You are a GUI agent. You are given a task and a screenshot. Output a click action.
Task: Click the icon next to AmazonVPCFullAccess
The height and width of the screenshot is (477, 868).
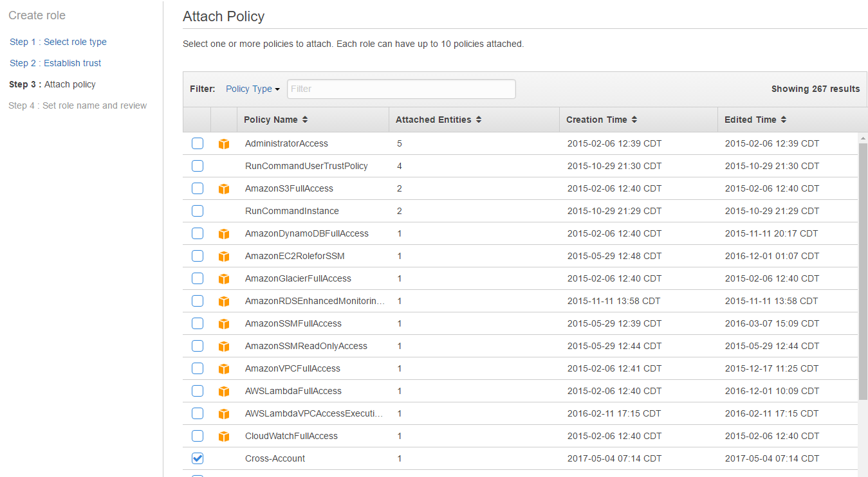(x=223, y=369)
